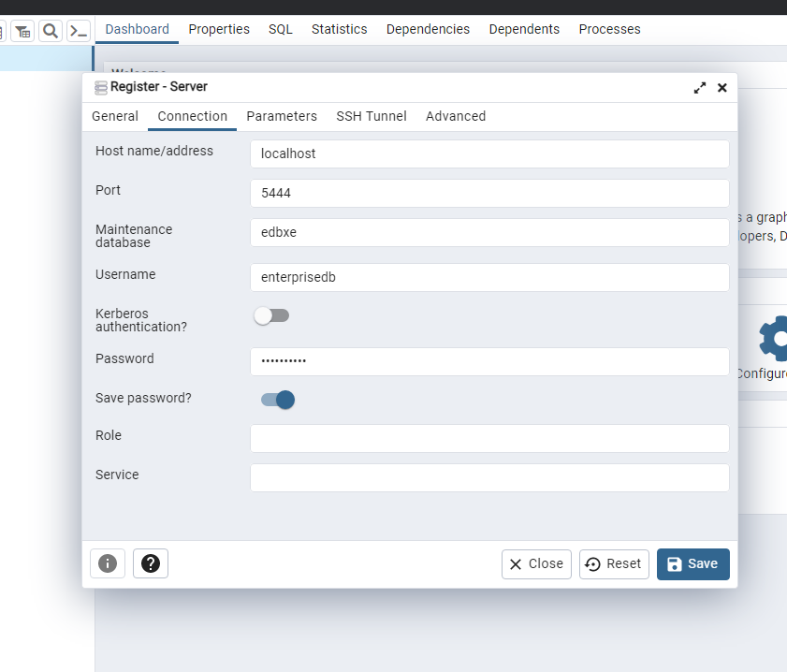Turn off the Save password switch
Image resolution: width=787 pixels, height=672 pixels.
pyautogui.click(x=278, y=400)
